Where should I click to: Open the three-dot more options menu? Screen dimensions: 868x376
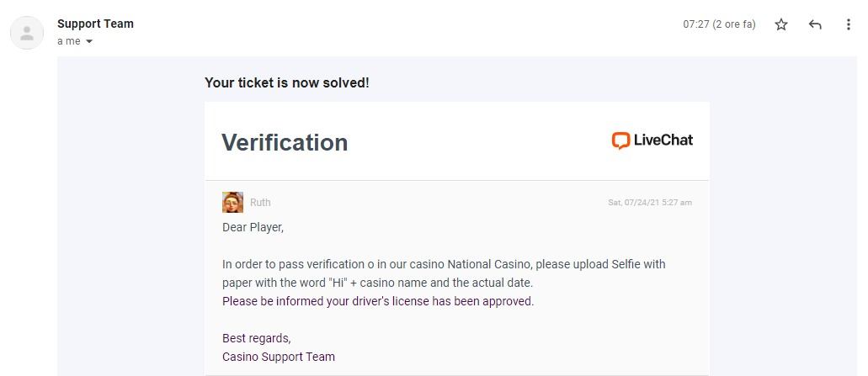coord(848,24)
